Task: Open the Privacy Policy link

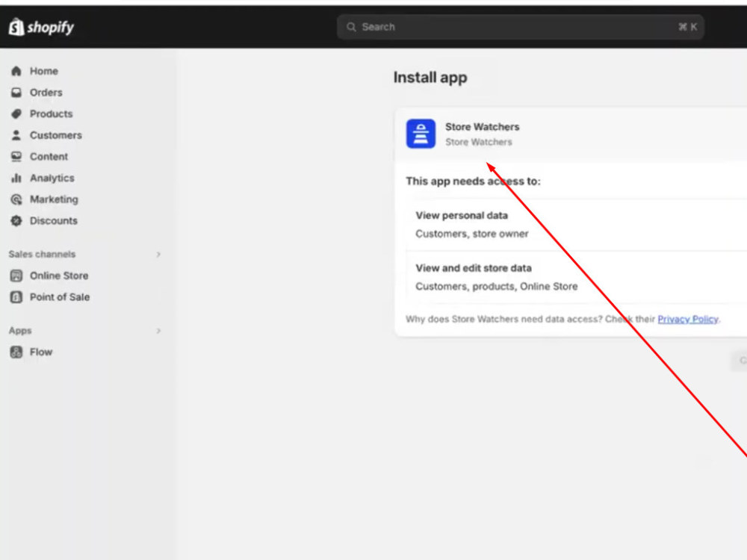Action: 687,319
